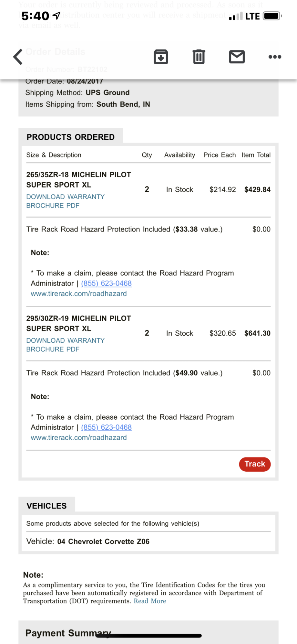This screenshot has height=644, width=297.
Task: Mark the email unread via the envelope icon
Action: pos(237,57)
